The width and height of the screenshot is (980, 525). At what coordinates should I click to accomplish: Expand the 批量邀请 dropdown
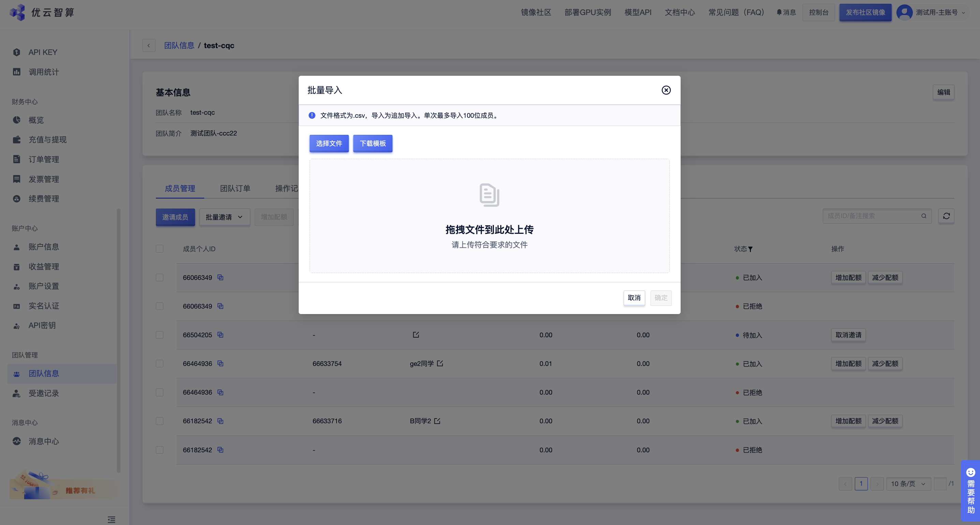click(224, 217)
